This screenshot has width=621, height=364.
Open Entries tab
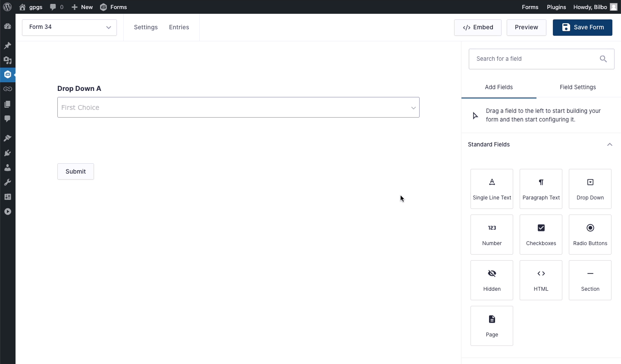coord(179,27)
